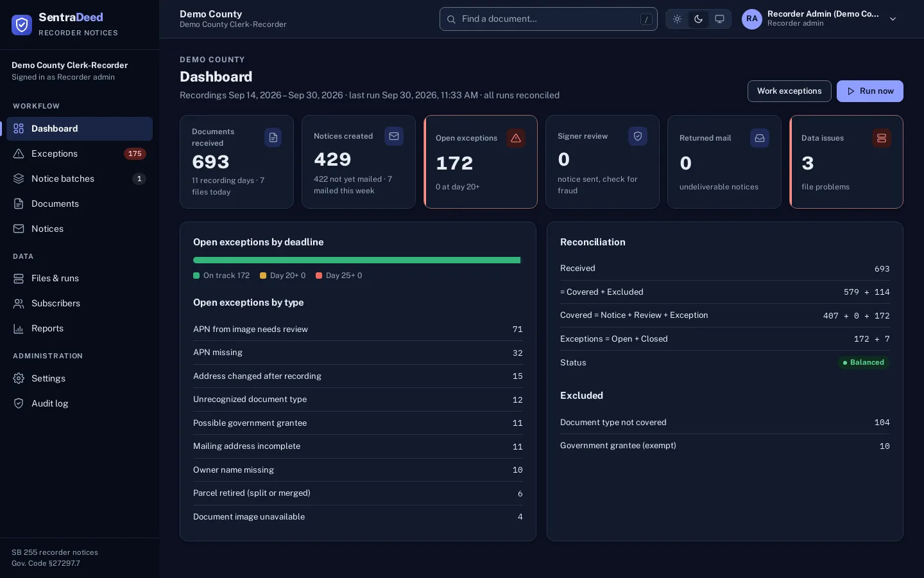Switch to dark theme moon toggle
The width and height of the screenshot is (924, 578).
click(x=698, y=19)
